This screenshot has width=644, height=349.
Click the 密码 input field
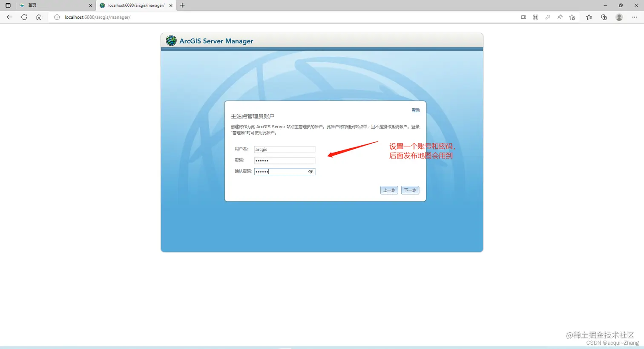[285, 161]
